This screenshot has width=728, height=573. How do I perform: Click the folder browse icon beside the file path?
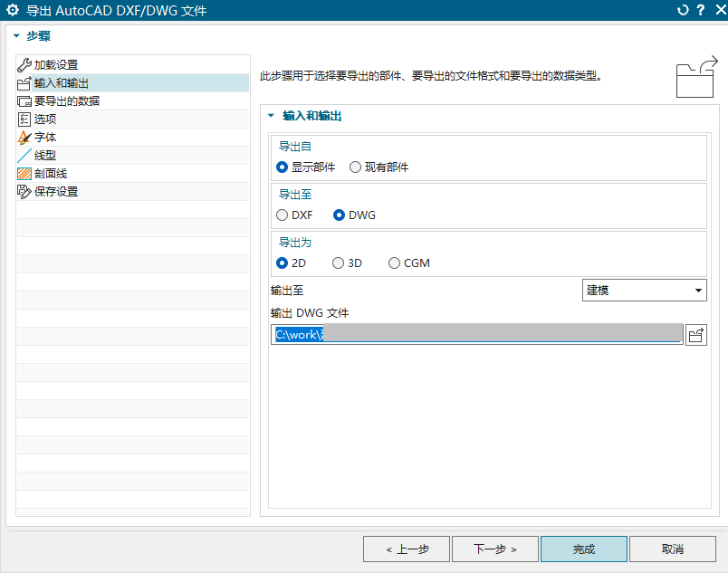pyautogui.click(x=697, y=333)
